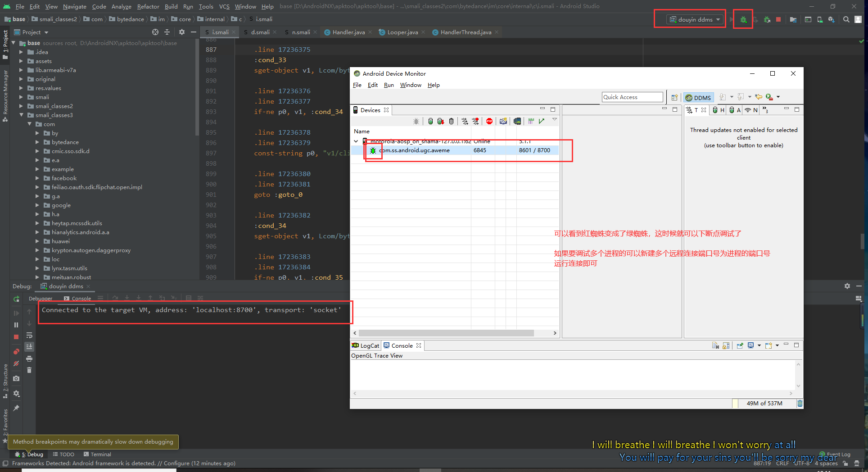Collapse the motorola device node in Devices
Screen dimensions: 868x472
(356, 141)
